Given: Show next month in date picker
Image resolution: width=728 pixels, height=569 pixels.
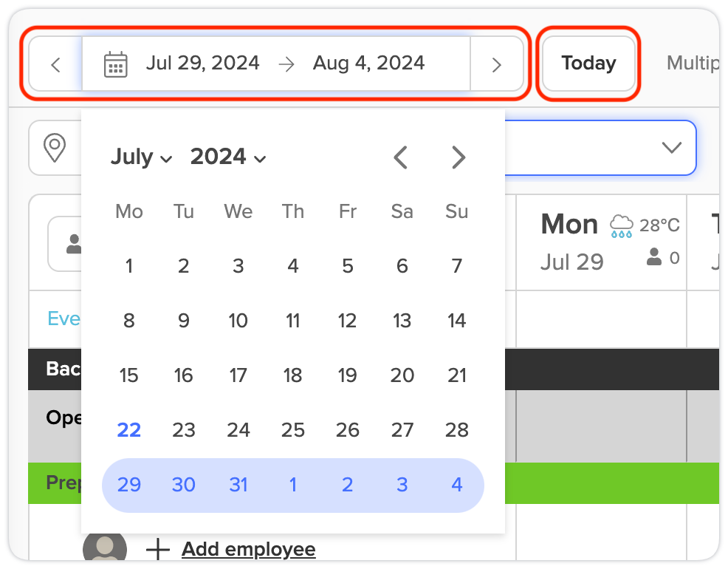Looking at the screenshot, I should coord(459,157).
